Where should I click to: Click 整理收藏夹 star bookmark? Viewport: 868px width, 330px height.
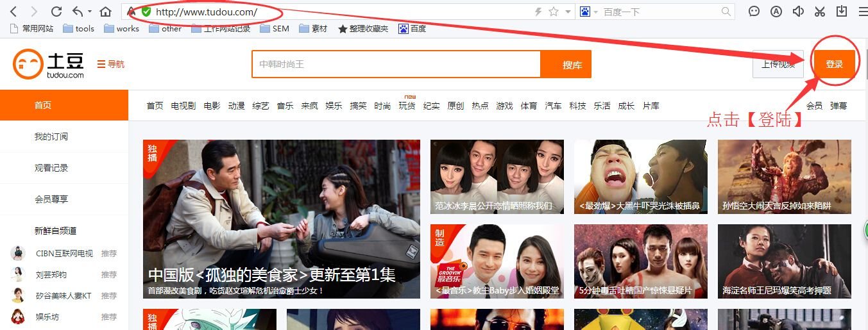click(x=363, y=28)
